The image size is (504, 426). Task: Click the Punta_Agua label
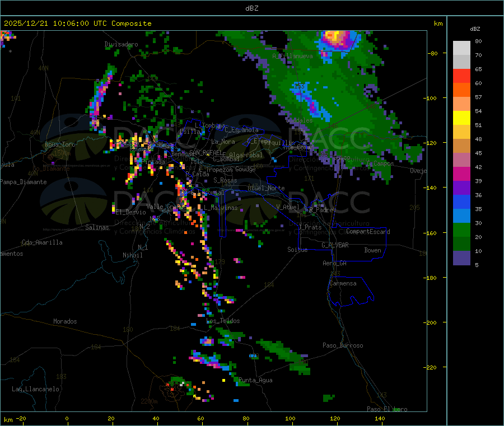[x=255, y=381]
